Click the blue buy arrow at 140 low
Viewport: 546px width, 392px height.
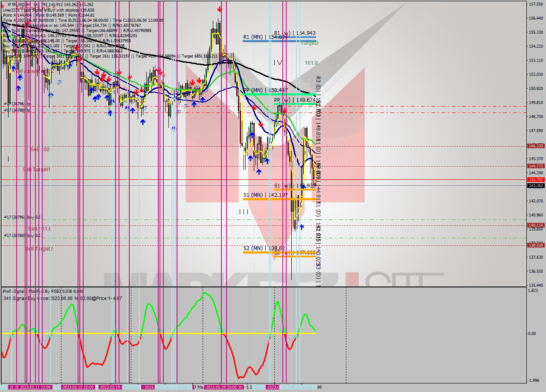(x=302, y=227)
